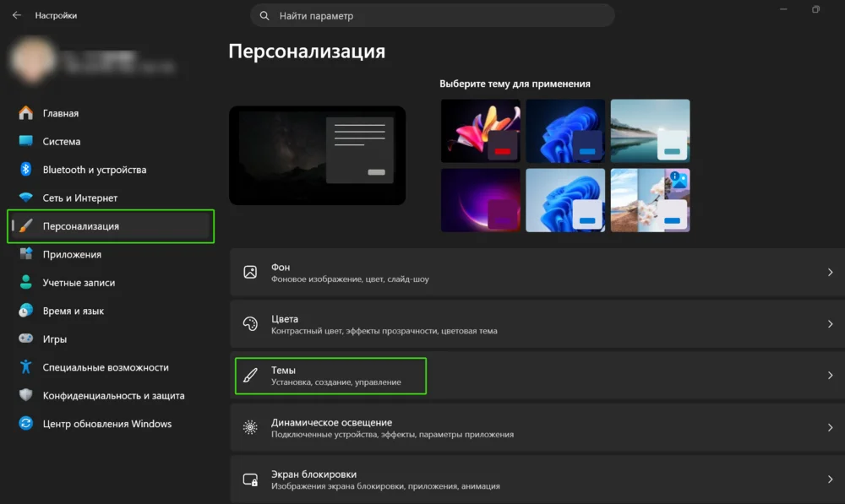Apply the purple glow theme
This screenshot has width=845, height=504.
point(480,200)
